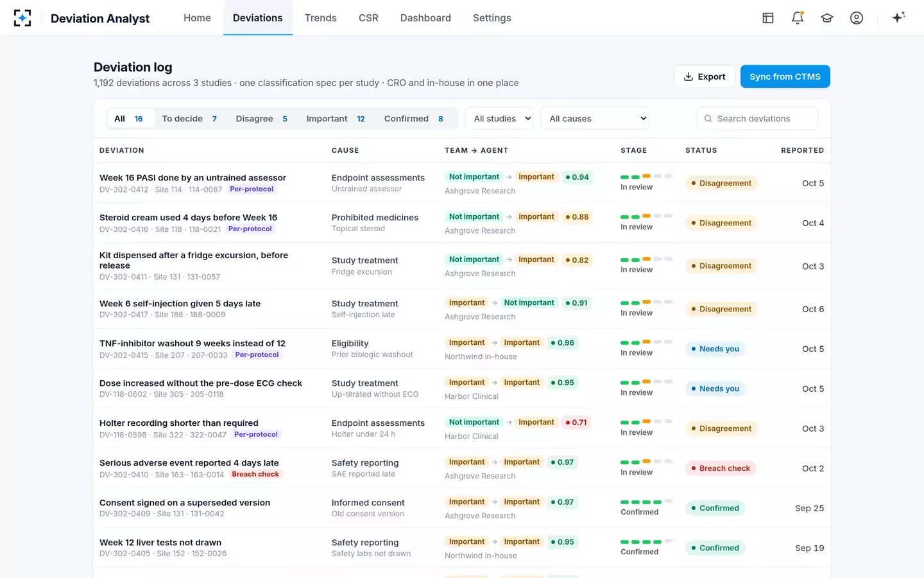
Task: Open the Dashboard tab
Action: pos(425,18)
